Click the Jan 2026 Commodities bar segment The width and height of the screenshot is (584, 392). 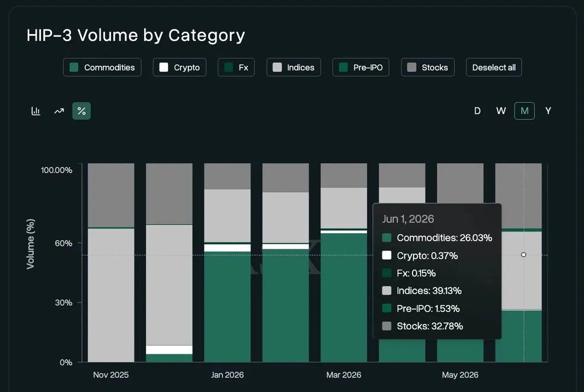point(227,307)
